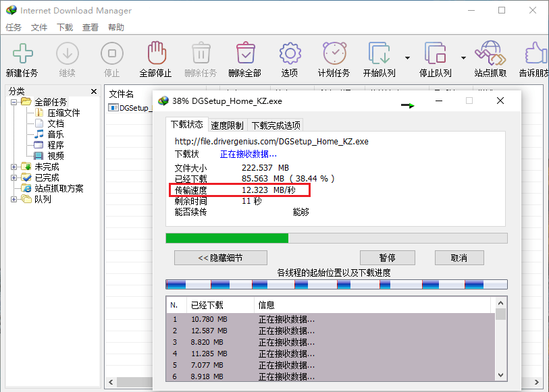Open 选项 settings gear icon
The width and height of the screenshot is (549, 392).
pos(290,53)
